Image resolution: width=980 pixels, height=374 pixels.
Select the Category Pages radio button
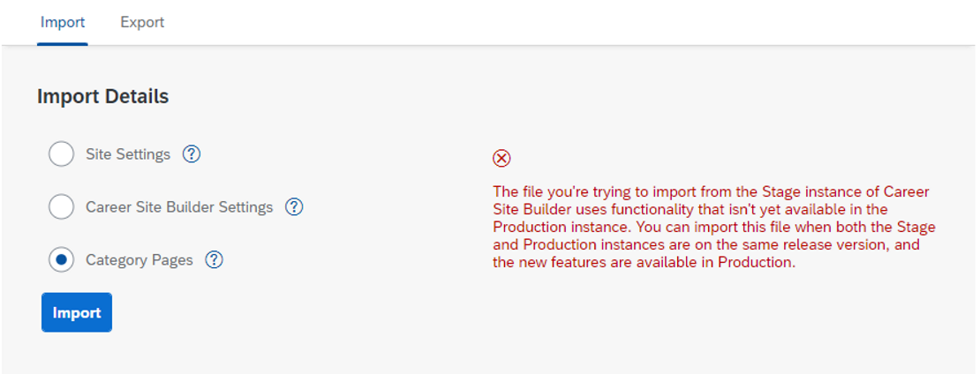point(61,259)
